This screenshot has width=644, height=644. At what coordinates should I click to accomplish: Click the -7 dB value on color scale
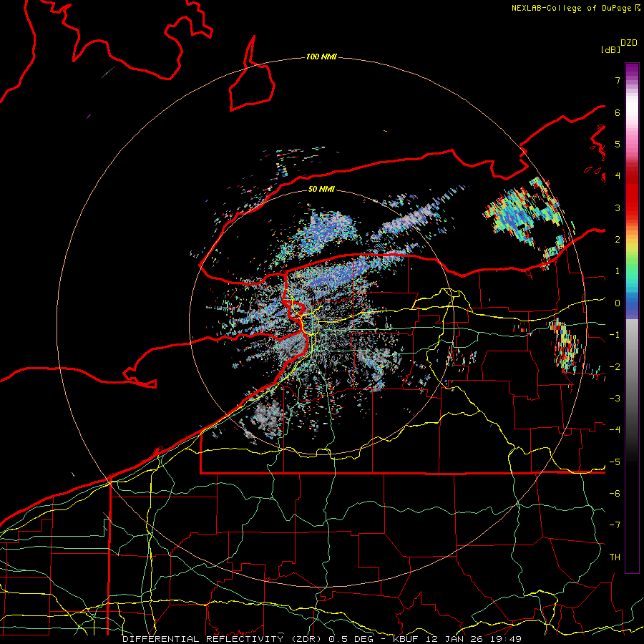(615, 525)
